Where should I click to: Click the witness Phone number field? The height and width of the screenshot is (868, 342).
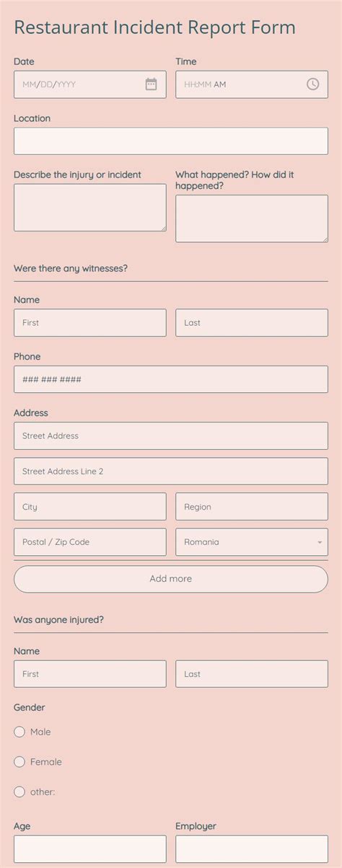[x=171, y=379]
